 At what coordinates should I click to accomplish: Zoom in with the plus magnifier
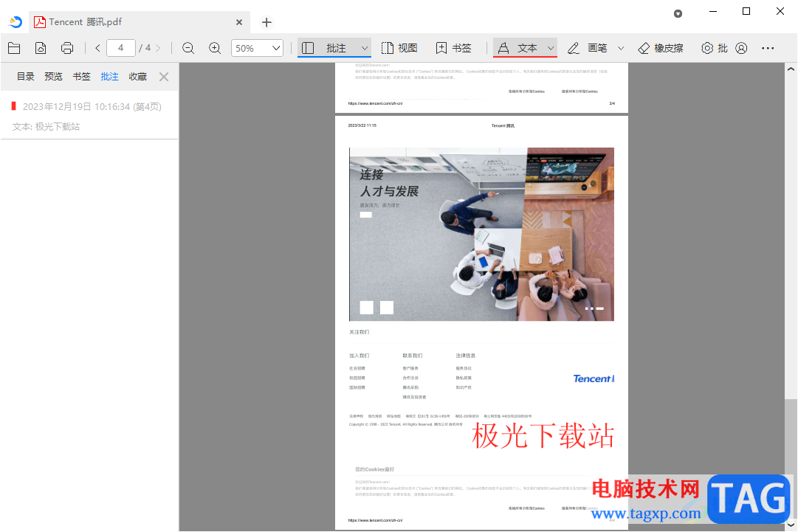coord(215,48)
